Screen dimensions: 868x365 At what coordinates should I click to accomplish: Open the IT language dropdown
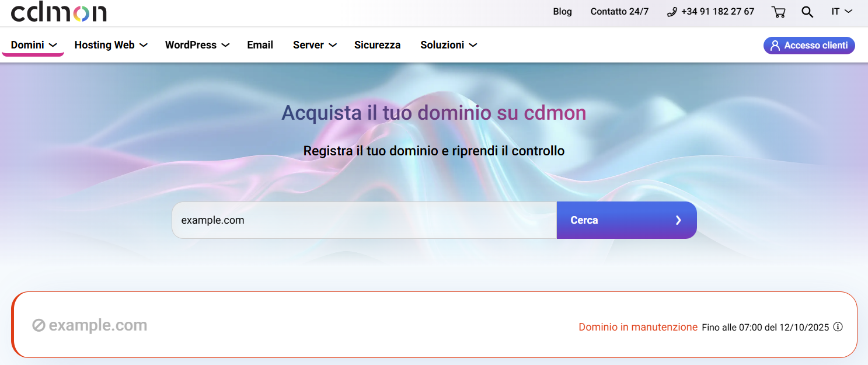[x=842, y=12]
